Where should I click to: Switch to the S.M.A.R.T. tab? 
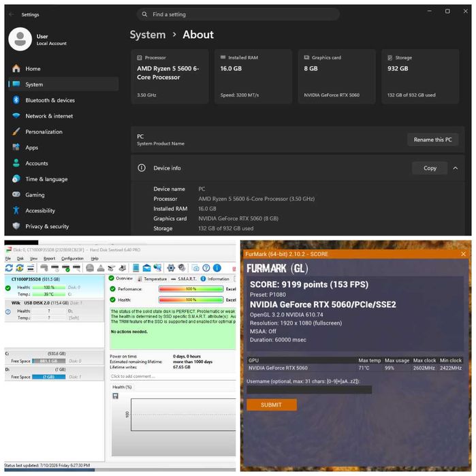tap(184, 279)
